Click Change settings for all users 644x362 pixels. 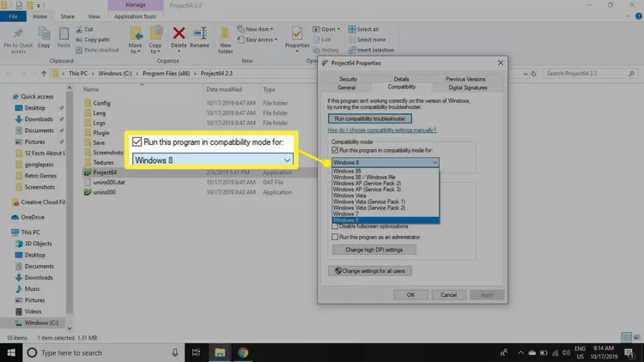(369, 271)
